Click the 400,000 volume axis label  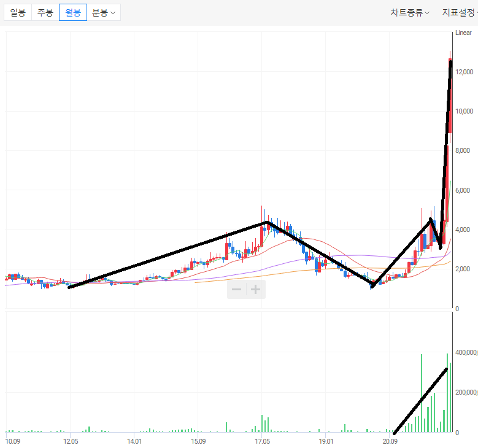[x=466, y=352]
